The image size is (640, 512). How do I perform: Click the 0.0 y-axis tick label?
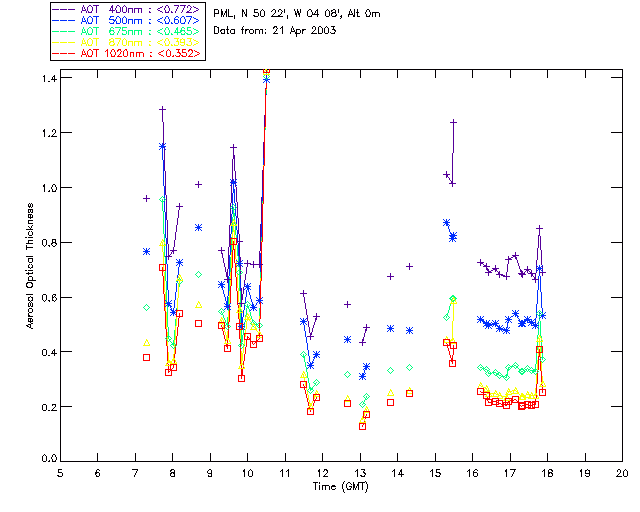(x=49, y=459)
